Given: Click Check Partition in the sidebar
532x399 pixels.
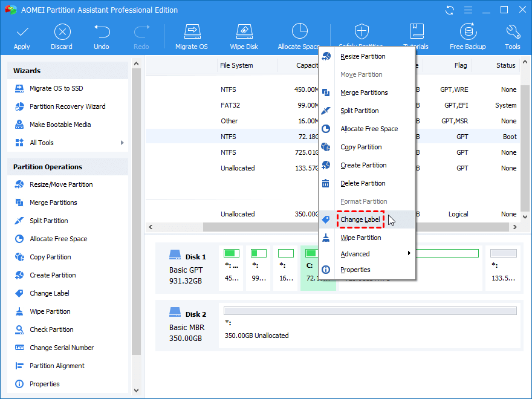Looking at the screenshot, I should point(51,329).
